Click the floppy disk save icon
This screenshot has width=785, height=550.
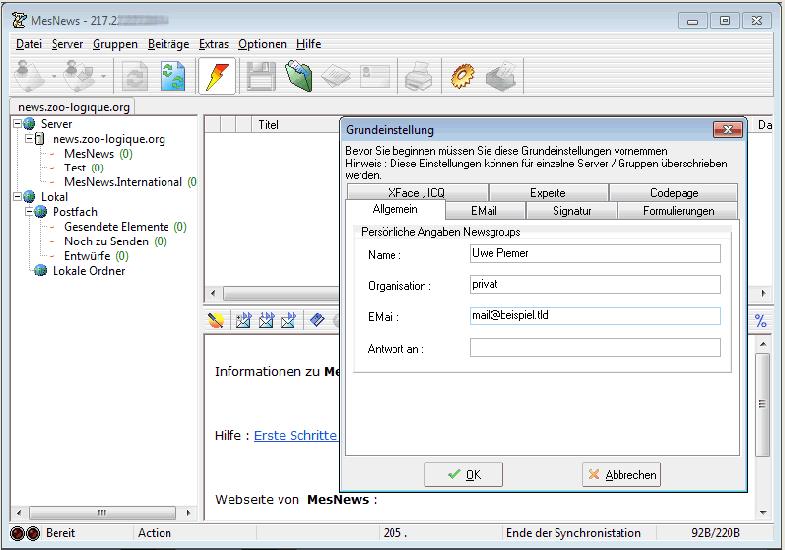click(x=261, y=77)
